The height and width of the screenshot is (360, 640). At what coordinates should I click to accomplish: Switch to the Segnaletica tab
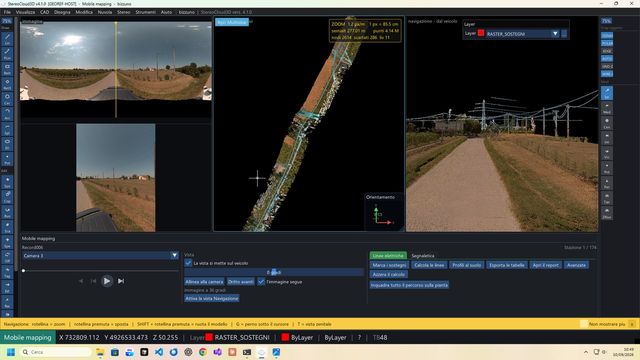(x=423, y=256)
